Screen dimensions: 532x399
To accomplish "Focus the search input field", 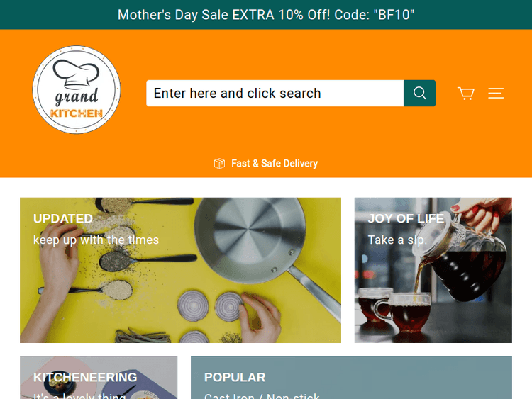I will coord(275,94).
